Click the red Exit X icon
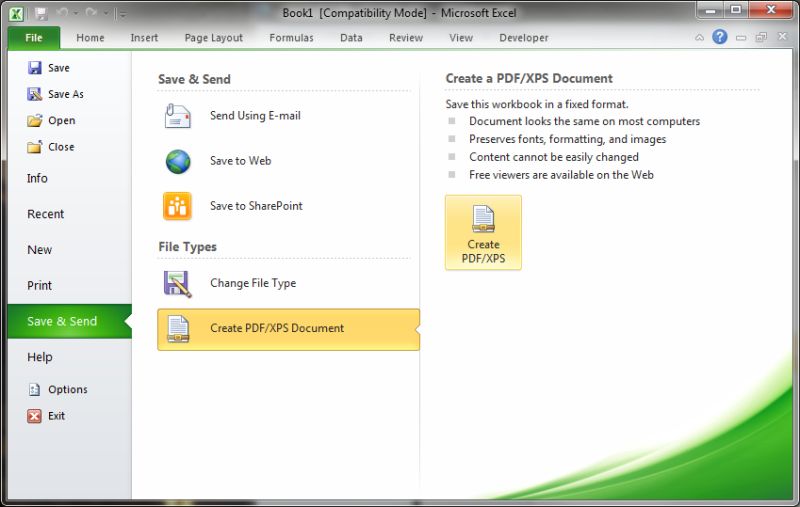 click(34, 416)
